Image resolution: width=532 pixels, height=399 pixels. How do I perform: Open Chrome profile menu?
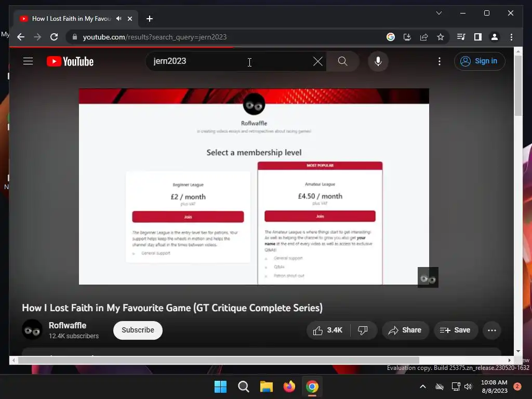point(495,37)
